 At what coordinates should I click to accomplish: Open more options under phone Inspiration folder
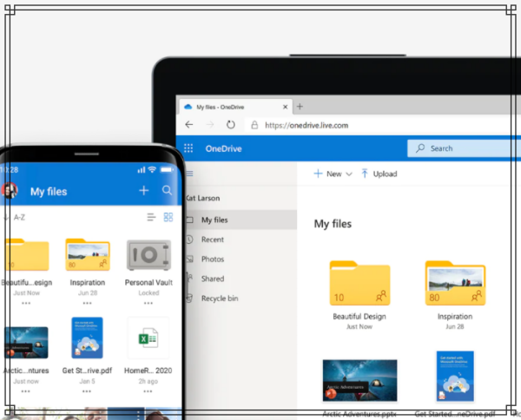(88, 303)
